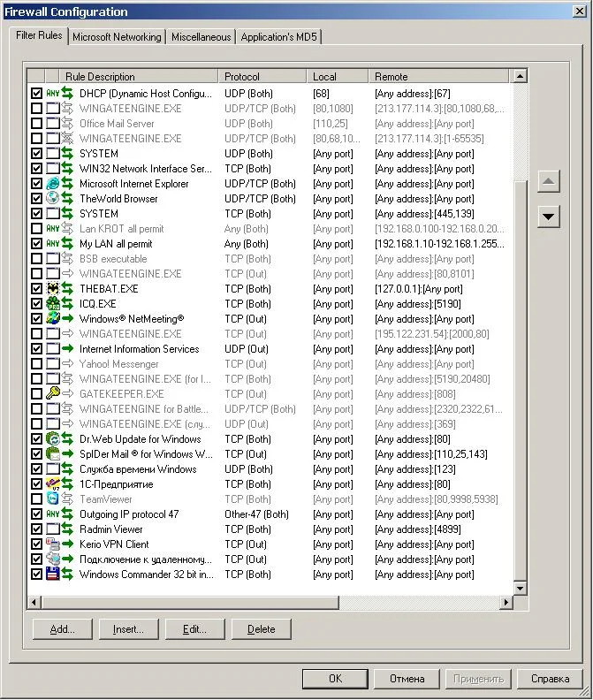Uncheck the Kerio VPN Client rule
This screenshot has height=700, width=593.
(36, 544)
